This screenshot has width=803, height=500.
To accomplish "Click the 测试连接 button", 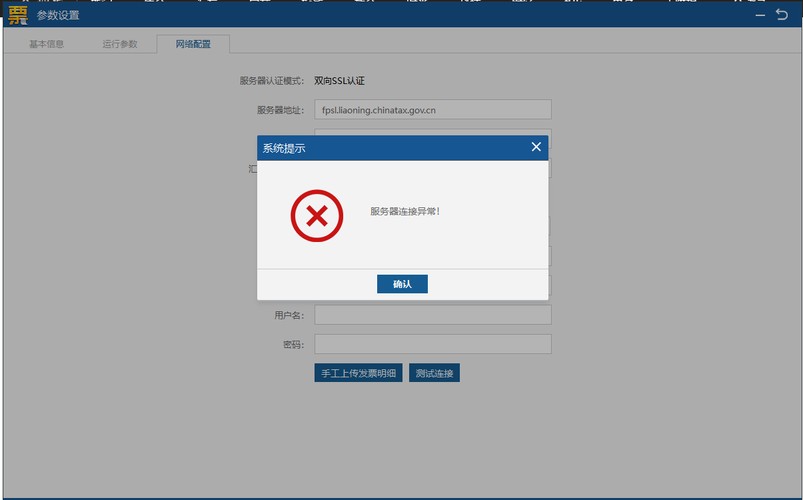I will click(x=434, y=373).
